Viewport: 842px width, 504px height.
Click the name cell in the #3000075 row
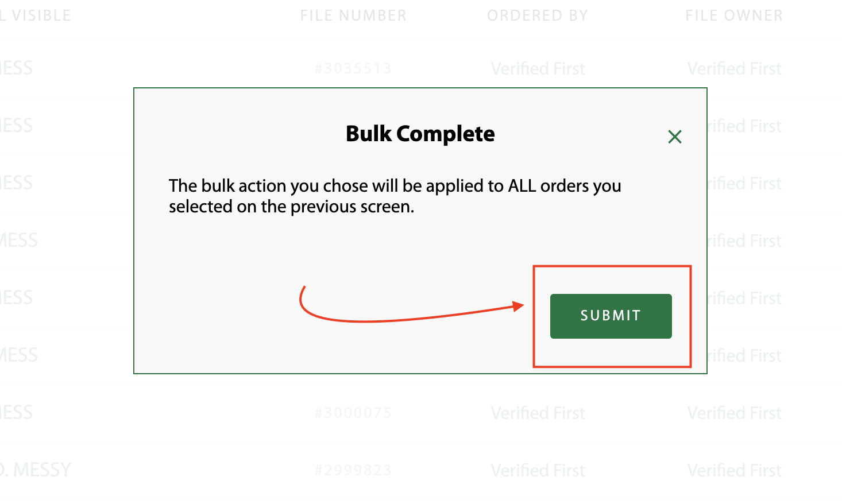tap(17, 413)
